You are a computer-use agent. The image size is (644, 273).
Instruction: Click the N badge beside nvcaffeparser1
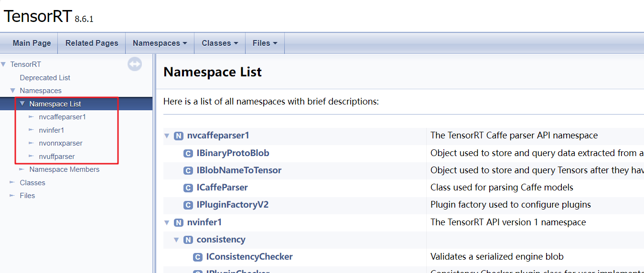click(179, 136)
